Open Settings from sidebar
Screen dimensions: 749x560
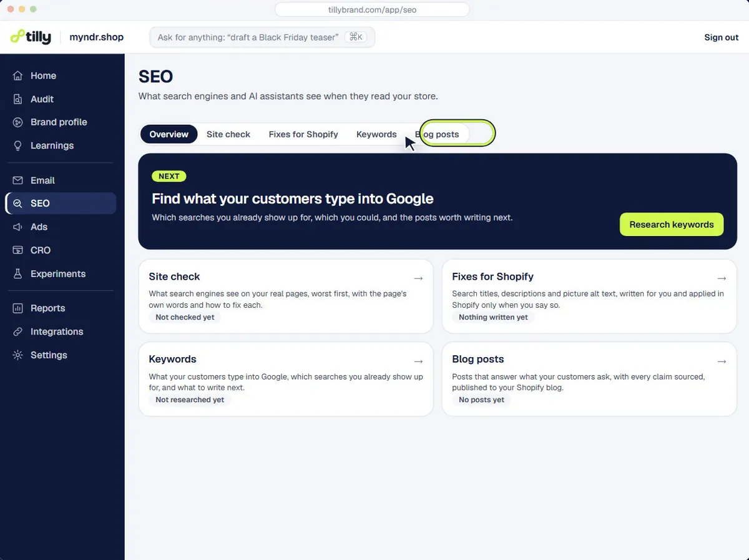point(61,355)
